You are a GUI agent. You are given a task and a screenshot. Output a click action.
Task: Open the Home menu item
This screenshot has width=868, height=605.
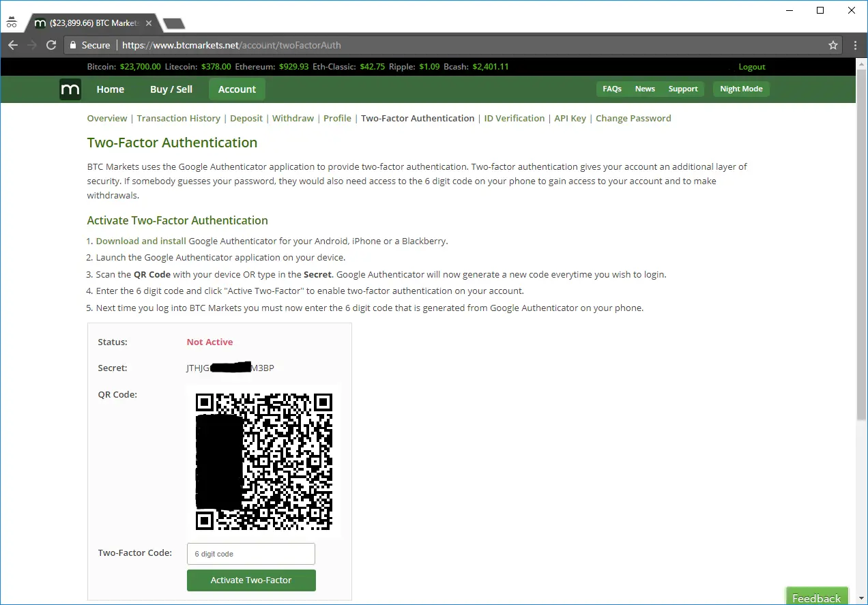(x=111, y=89)
